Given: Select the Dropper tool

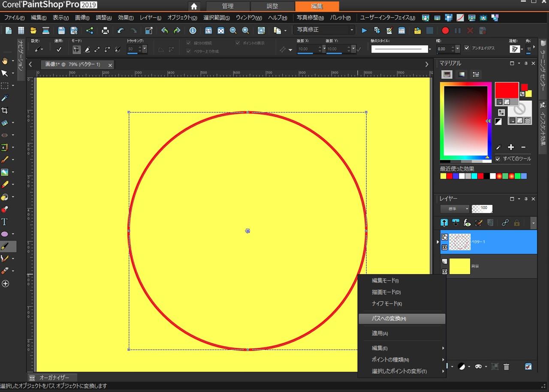Looking at the screenshot, I should 5,98.
